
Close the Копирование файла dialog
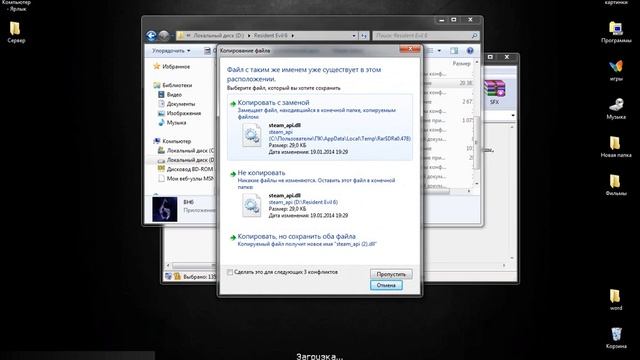pyautogui.click(x=410, y=49)
